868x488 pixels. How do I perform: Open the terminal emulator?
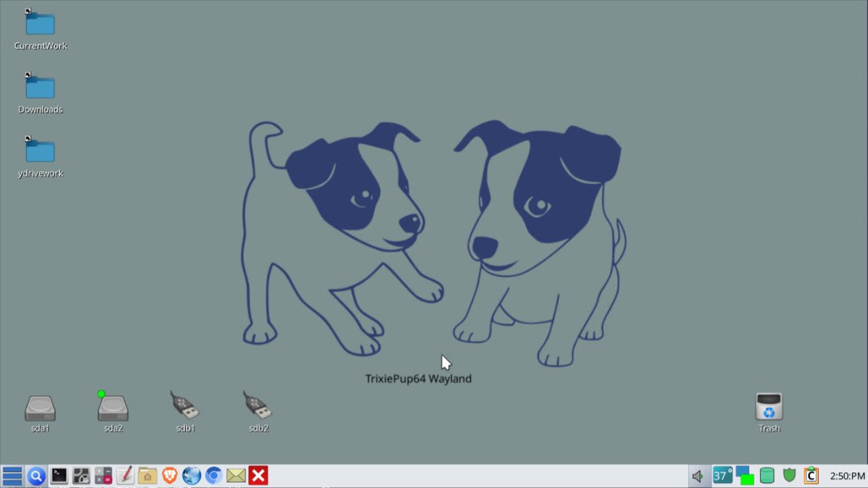[x=59, y=476]
